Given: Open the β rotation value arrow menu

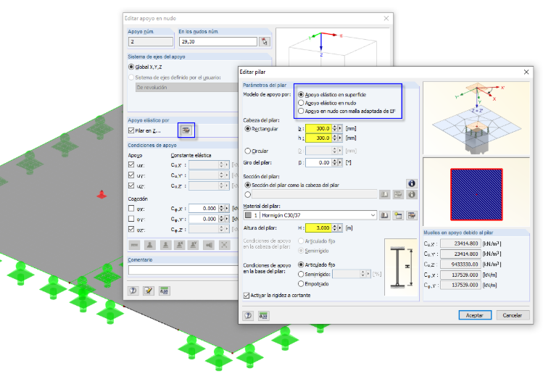Looking at the screenshot, I should point(340,162).
